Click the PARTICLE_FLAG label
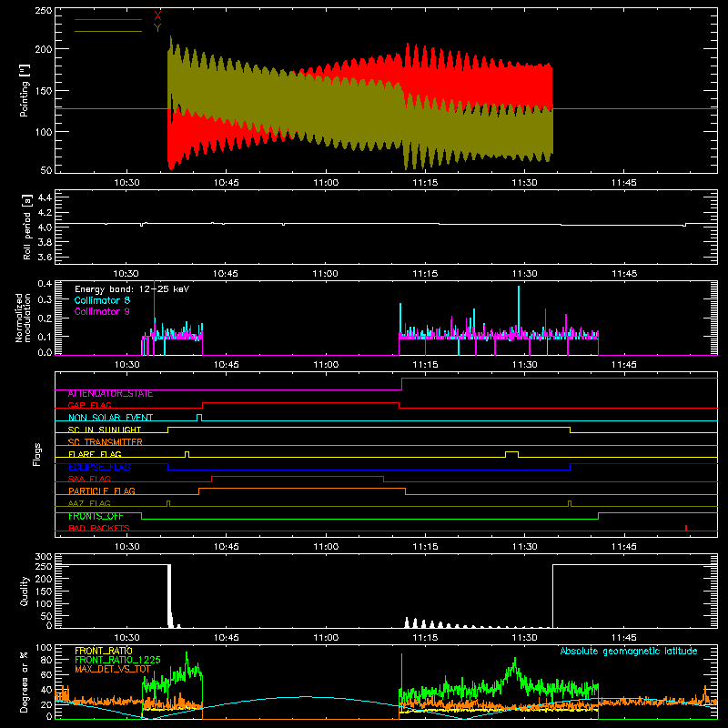 tap(102, 491)
